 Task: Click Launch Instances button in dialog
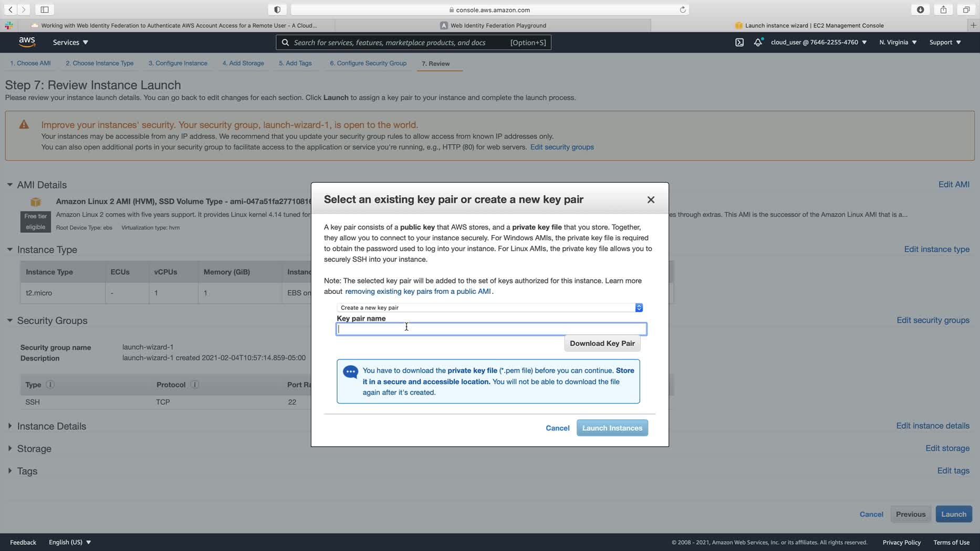(x=612, y=428)
